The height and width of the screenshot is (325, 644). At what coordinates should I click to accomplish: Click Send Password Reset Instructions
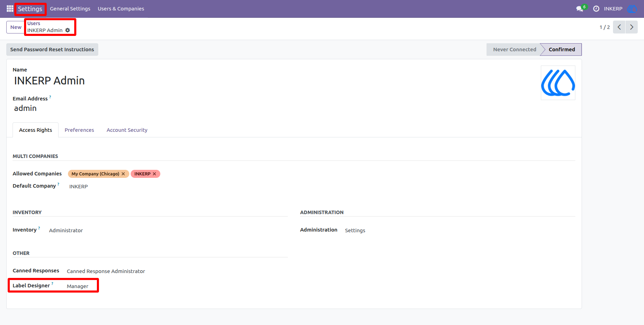52,50
